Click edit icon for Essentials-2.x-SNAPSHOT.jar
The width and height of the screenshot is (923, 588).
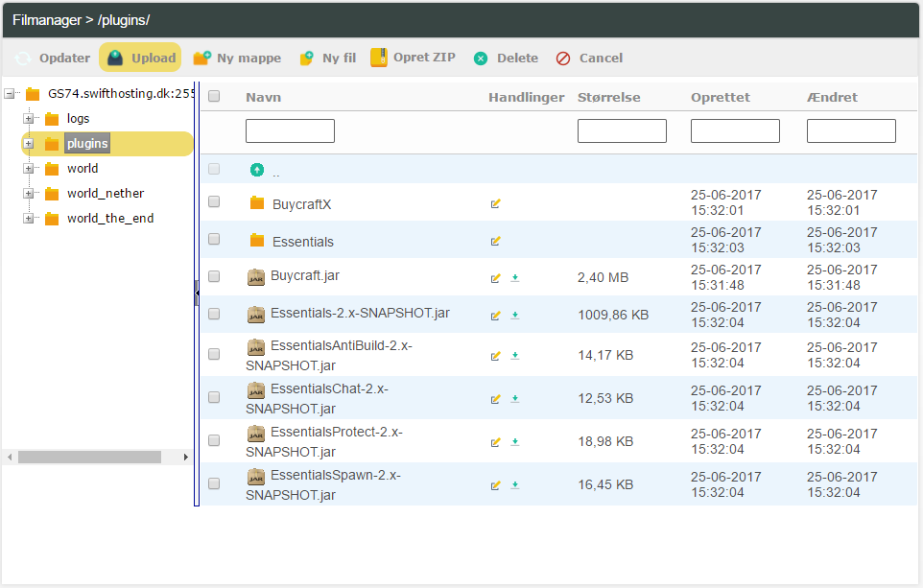(x=496, y=316)
